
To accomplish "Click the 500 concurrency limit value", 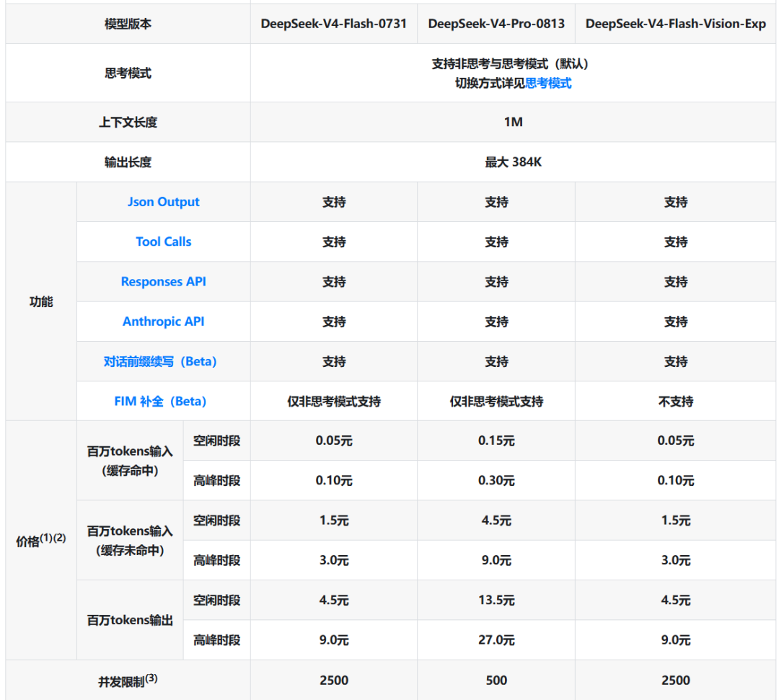I will pyautogui.click(x=496, y=680).
